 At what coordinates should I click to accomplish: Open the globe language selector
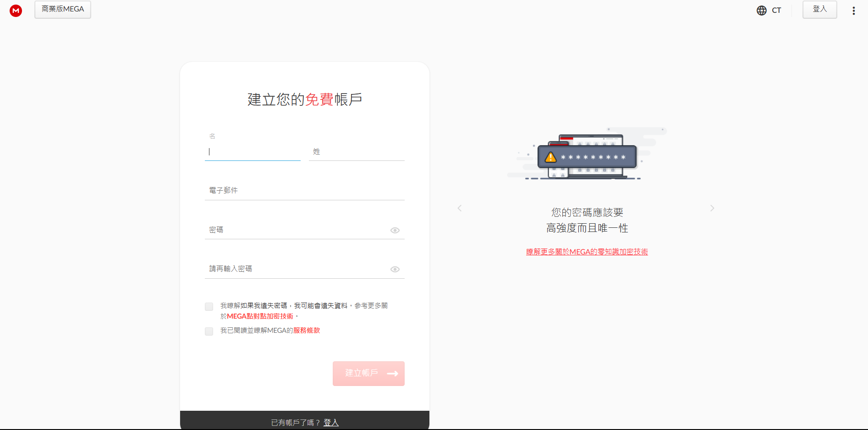[x=761, y=11]
